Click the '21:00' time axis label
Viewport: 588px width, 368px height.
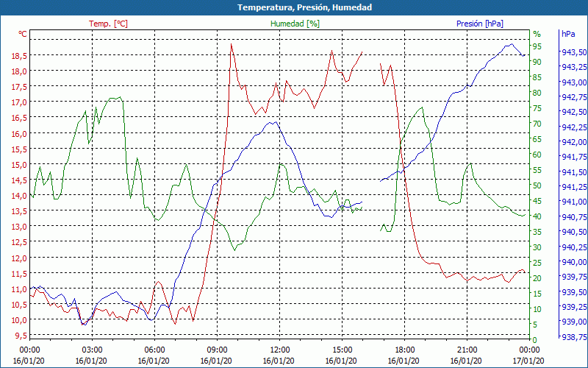[467, 350]
